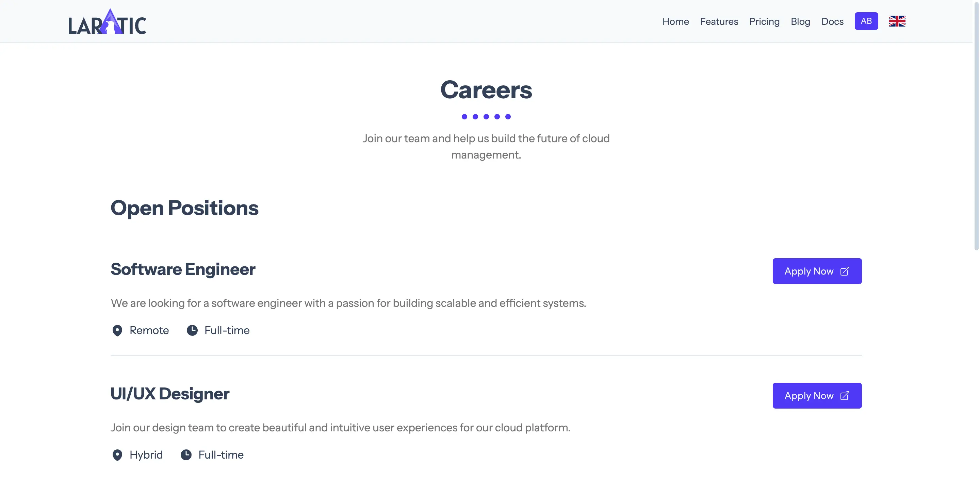Go to the Pricing section
Image resolution: width=980 pixels, height=479 pixels.
pos(764,22)
